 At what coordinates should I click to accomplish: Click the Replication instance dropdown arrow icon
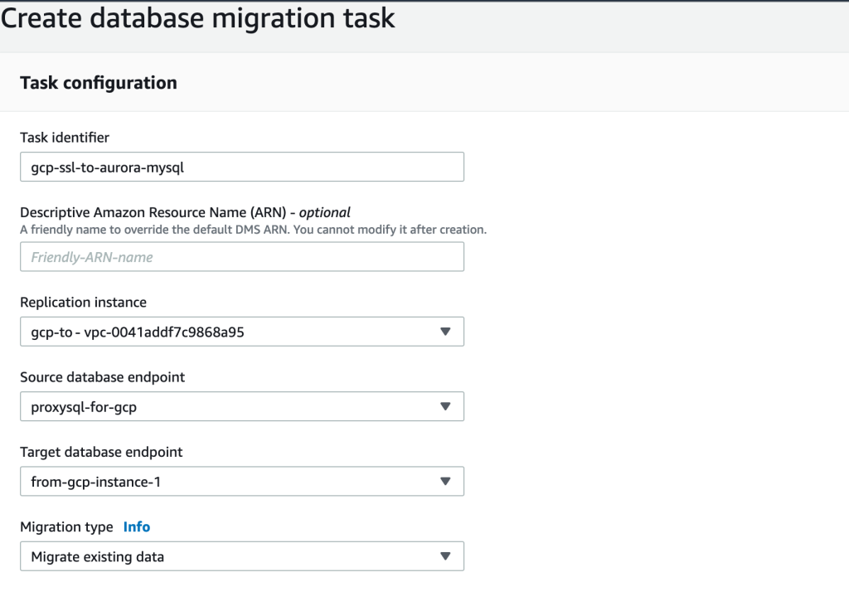[x=445, y=332]
